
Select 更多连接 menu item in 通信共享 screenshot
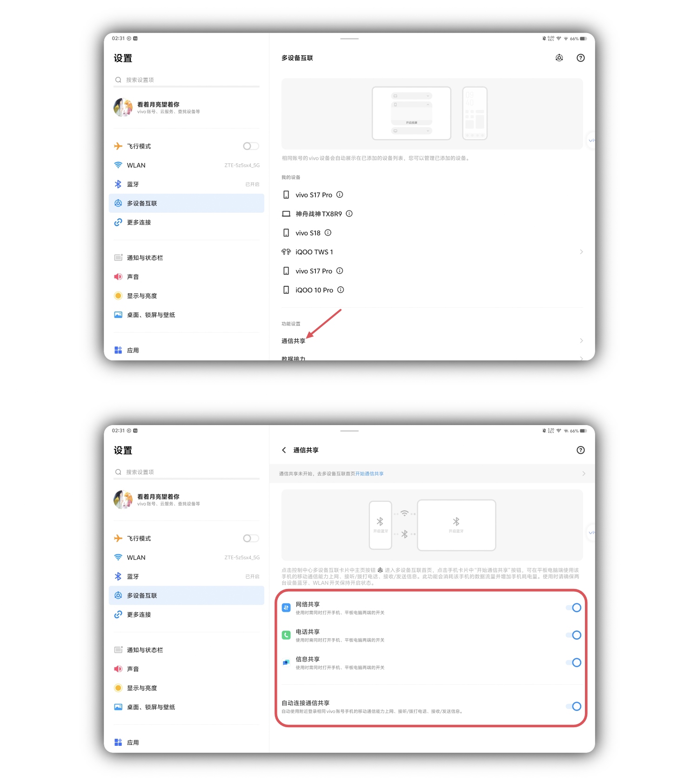(186, 615)
